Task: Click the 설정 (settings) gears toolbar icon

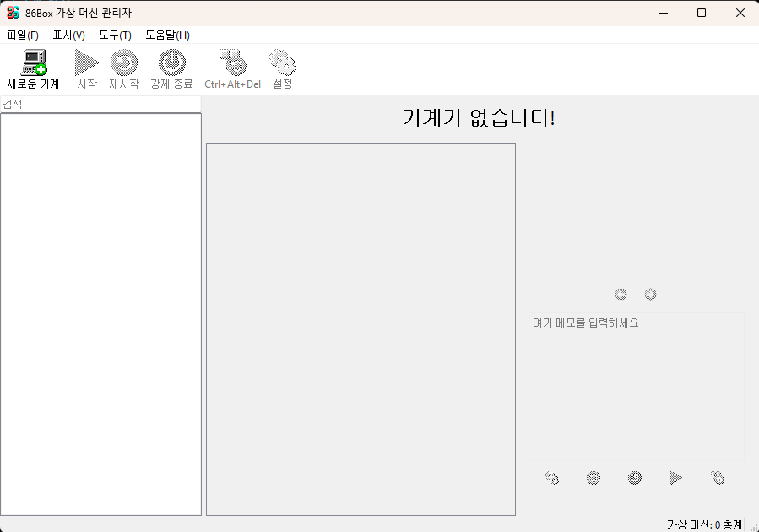Action: point(283,63)
